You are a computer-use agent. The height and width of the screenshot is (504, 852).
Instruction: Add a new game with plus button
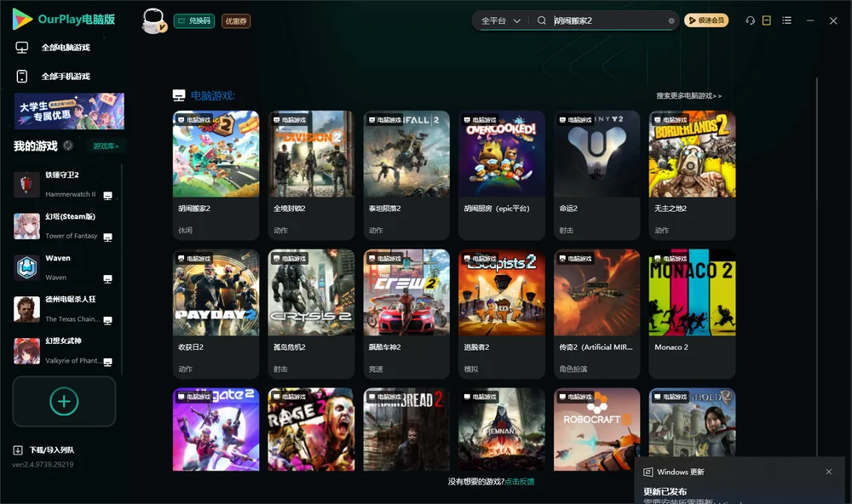tap(64, 401)
